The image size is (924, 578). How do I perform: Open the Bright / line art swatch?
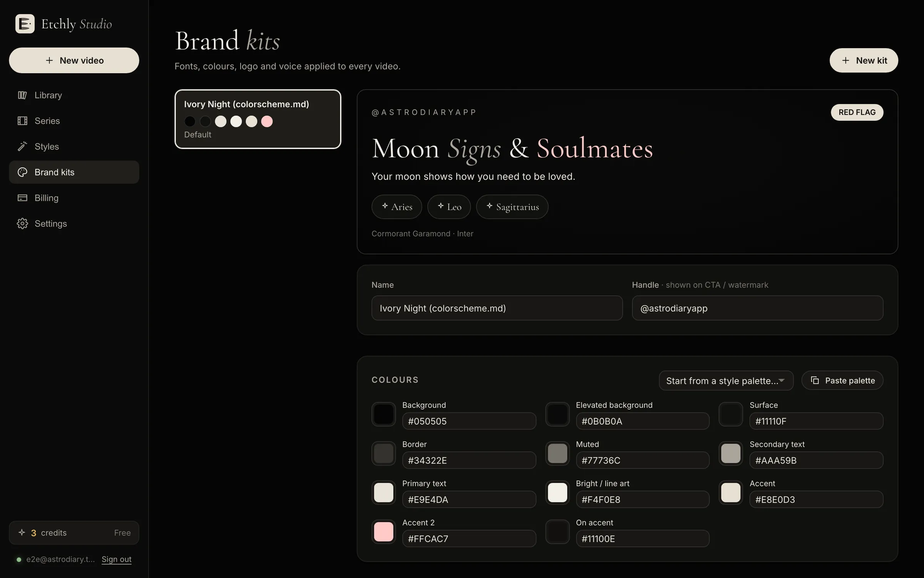[x=557, y=492]
